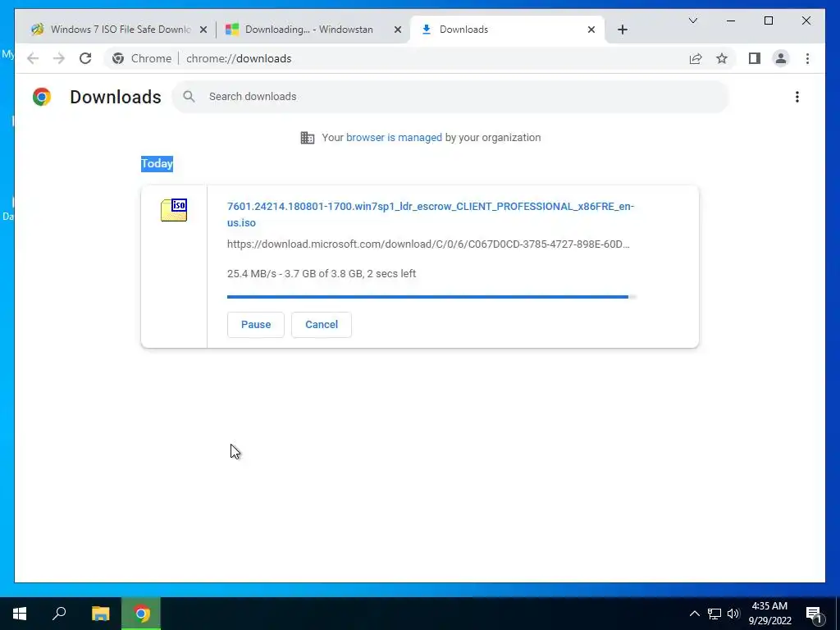Screen dimensions: 840x630
Task: Click the highlighted 'Today' heading
Action: click(x=157, y=163)
